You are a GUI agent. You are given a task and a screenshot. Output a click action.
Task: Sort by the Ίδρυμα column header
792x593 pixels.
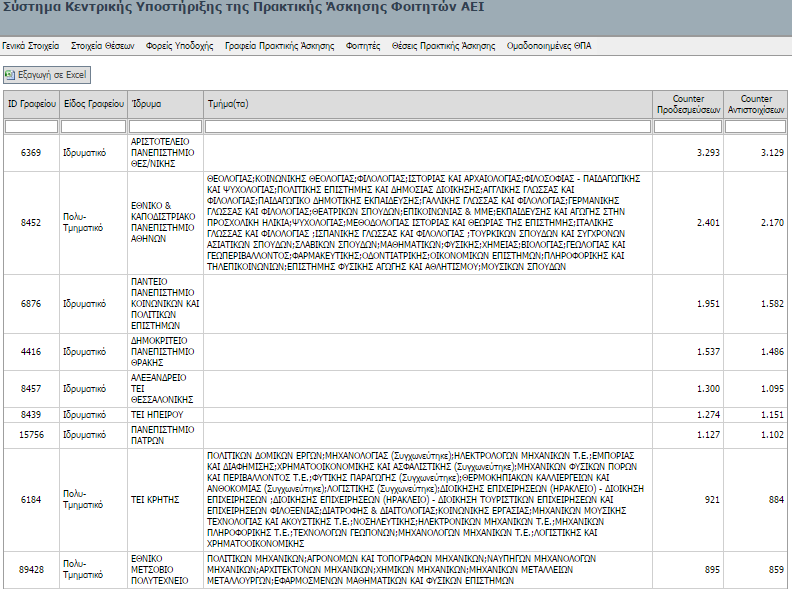pyautogui.click(x=165, y=104)
